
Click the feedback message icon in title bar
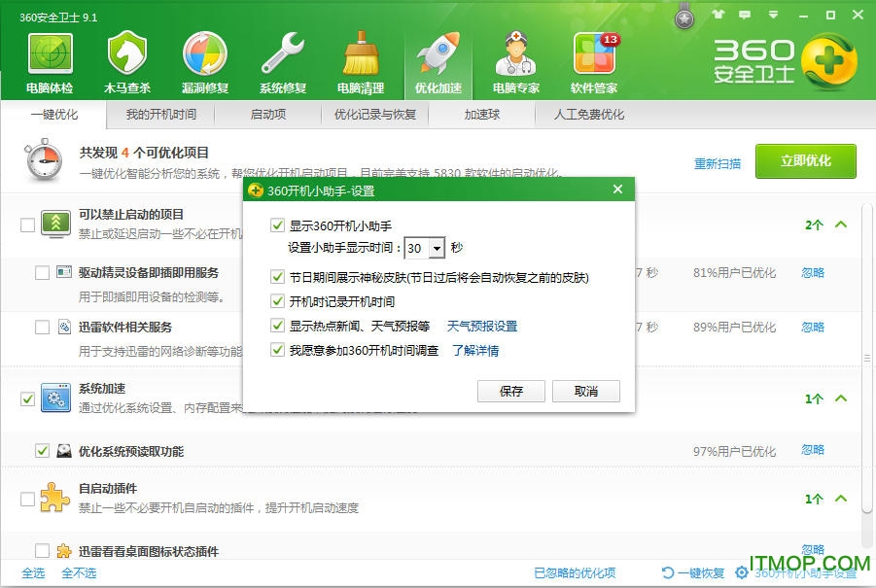(x=745, y=16)
